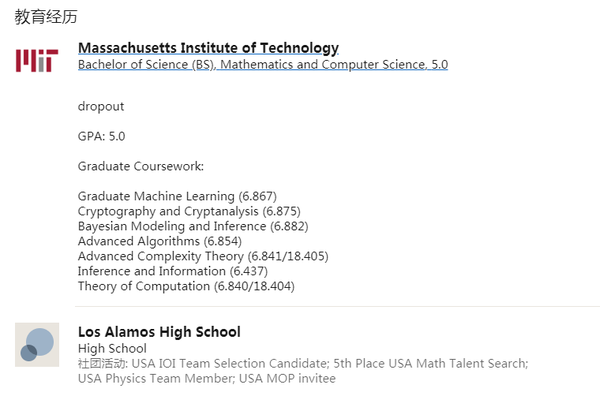Viewport: 600px width, 396px height.
Task: Click the Graduate Coursework: label
Action: [141, 166]
